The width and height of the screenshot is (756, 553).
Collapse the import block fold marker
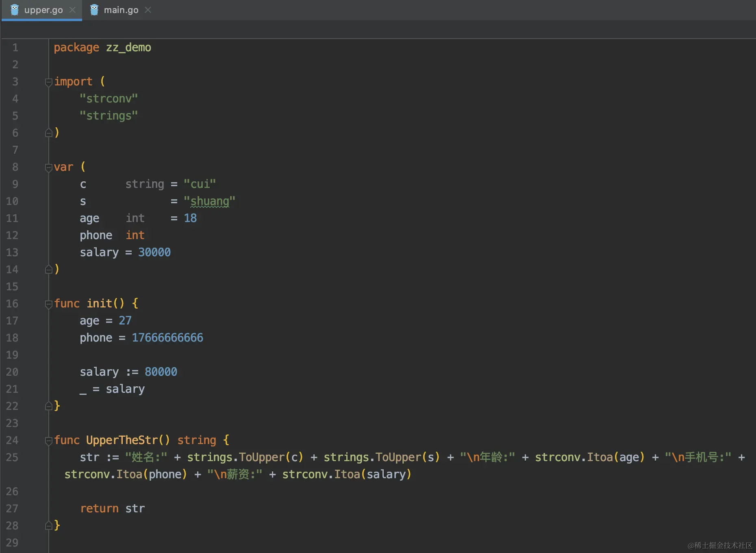(48, 82)
